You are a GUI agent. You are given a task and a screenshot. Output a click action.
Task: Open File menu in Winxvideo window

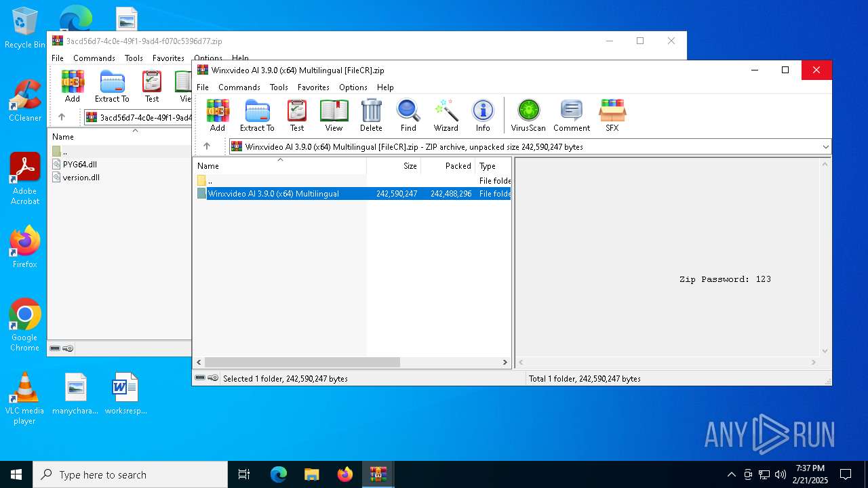click(203, 87)
